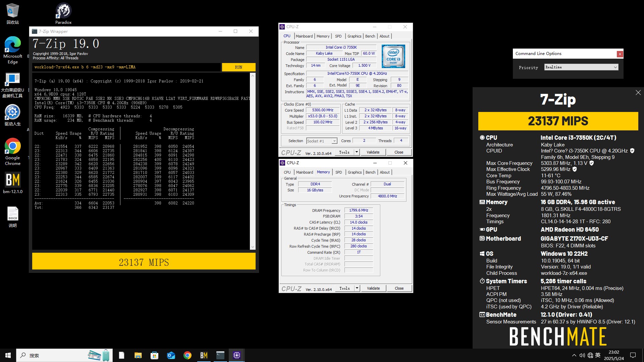Open Mainboard tab in upper CPU-Z window

[x=304, y=36]
